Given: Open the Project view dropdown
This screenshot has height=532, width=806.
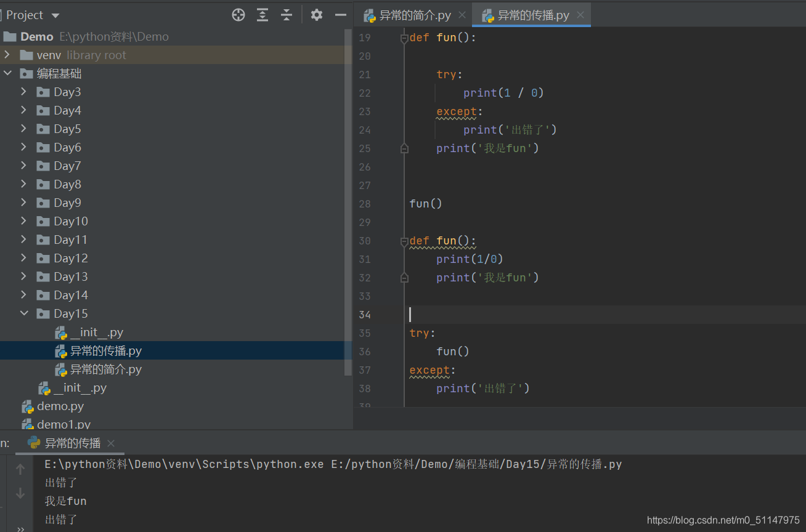Looking at the screenshot, I should pos(55,15).
